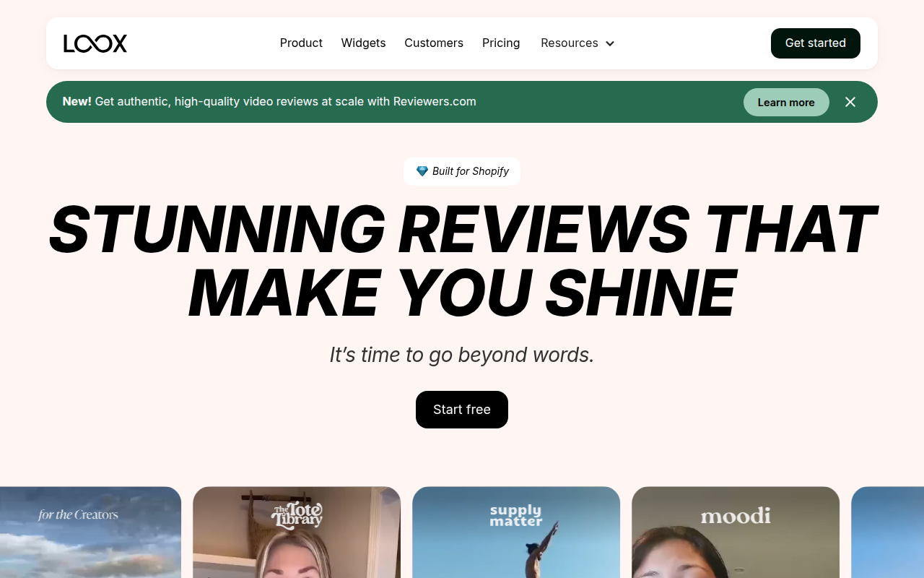Click the Get started button
Image resolution: width=924 pixels, height=578 pixels.
pyautogui.click(x=816, y=43)
